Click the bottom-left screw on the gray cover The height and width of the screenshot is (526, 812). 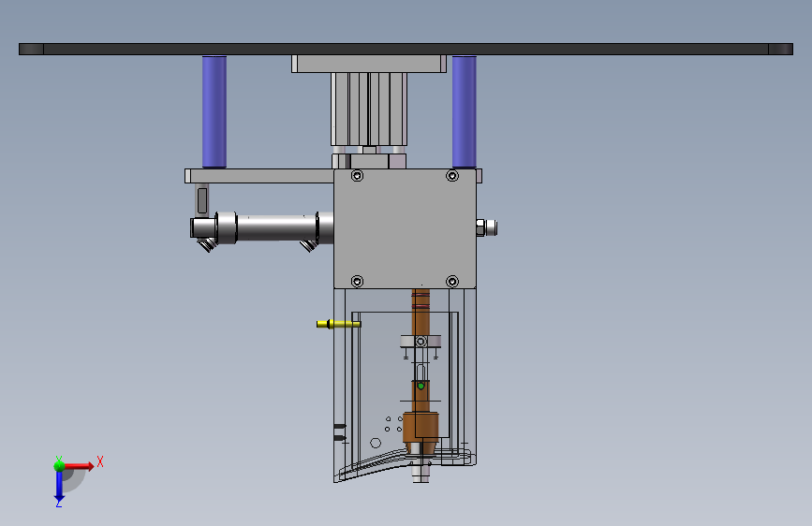click(358, 282)
